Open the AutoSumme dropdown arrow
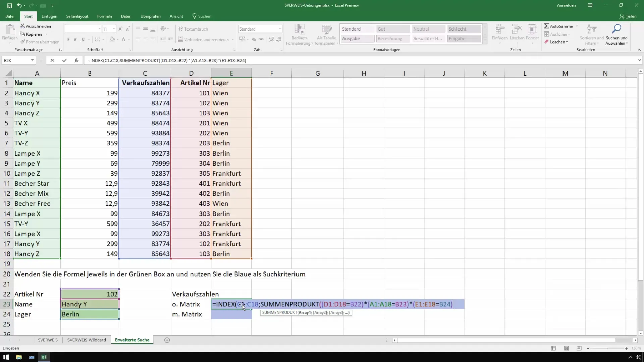This screenshot has width=644, height=362. pos(577,26)
